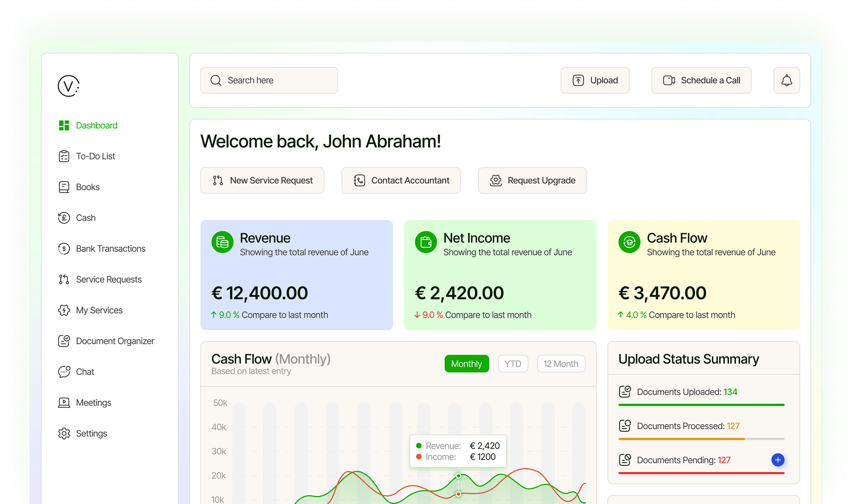852x504 pixels.
Task: Start a New Service Request
Action: (262, 180)
